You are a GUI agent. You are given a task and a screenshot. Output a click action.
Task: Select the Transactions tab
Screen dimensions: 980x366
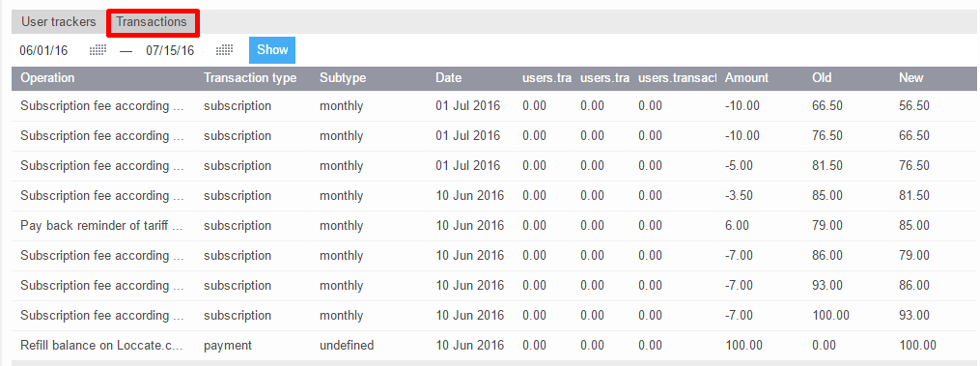click(x=152, y=22)
